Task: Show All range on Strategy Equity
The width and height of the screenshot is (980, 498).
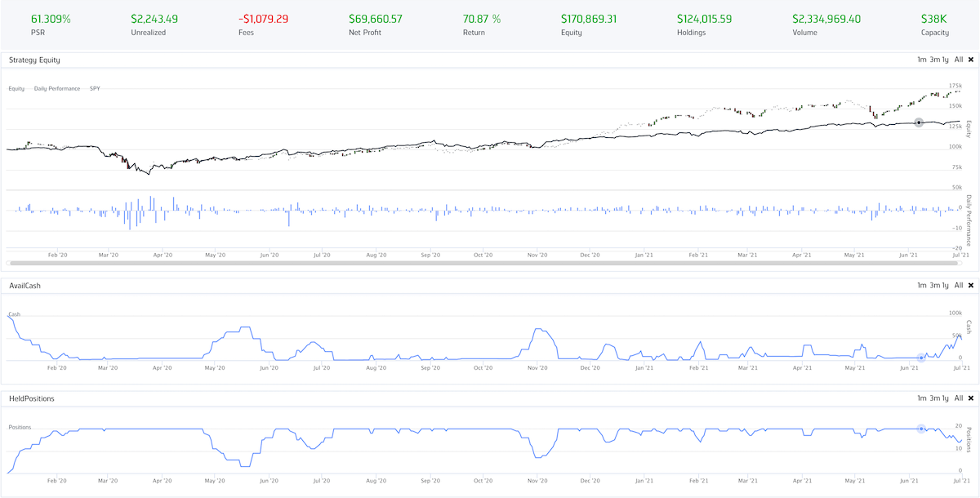Action: [x=959, y=60]
